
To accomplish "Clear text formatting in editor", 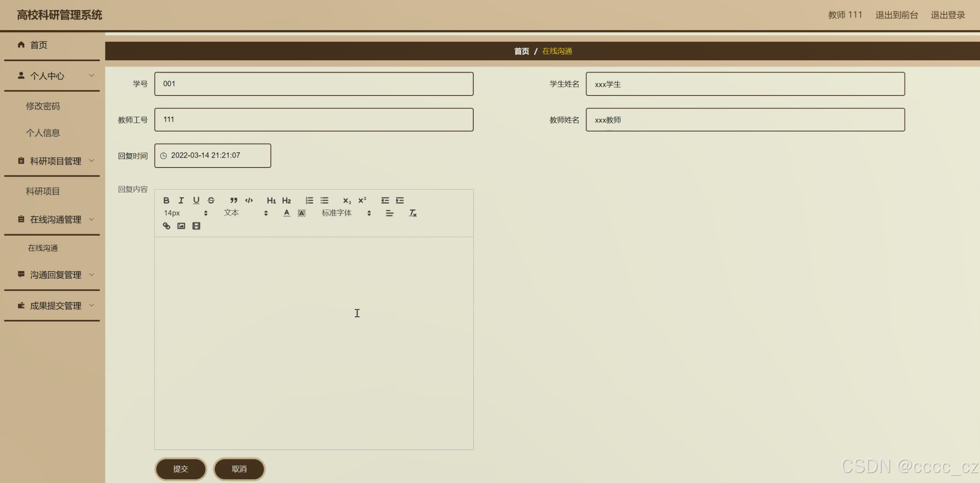I will [413, 213].
